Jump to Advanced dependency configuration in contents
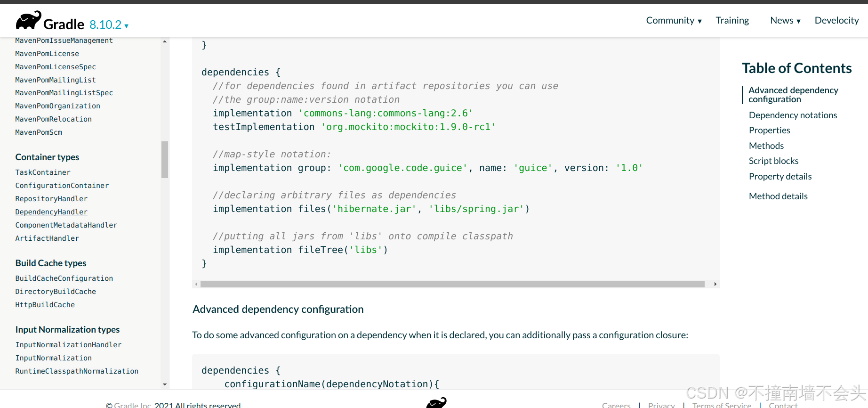The image size is (868, 408). coord(793,95)
